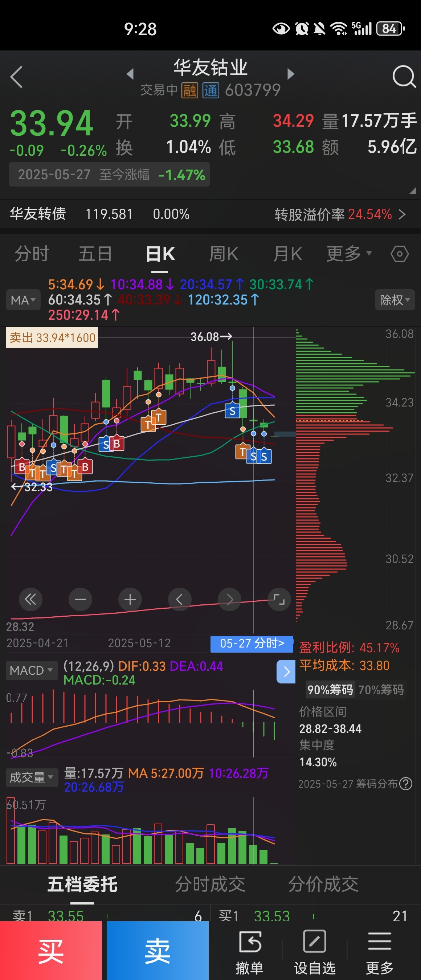The width and height of the screenshot is (421, 980).
Task: Tap current price 33.94
Action: click(51, 123)
